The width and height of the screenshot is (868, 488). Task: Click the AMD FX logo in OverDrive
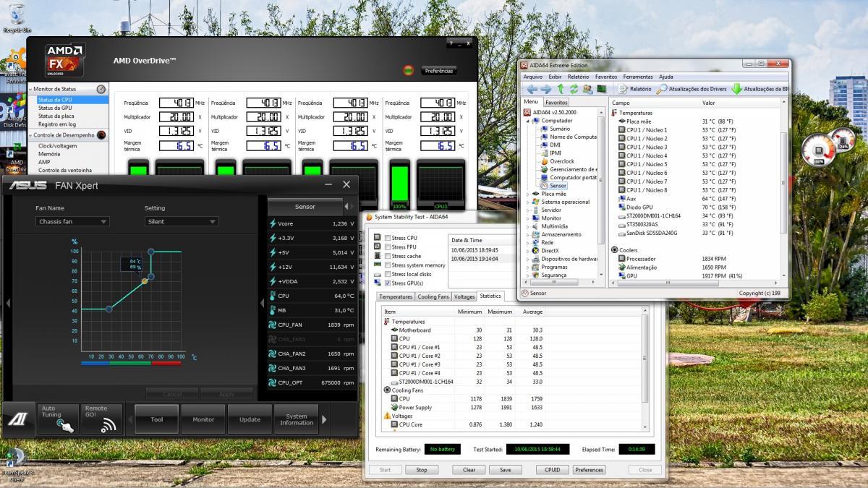tap(65, 60)
